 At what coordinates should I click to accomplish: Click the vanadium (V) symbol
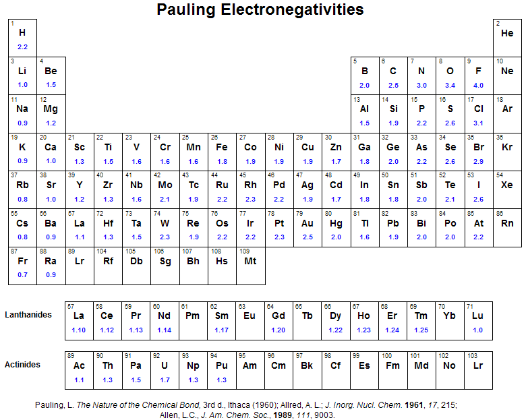[x=136, y=147]
